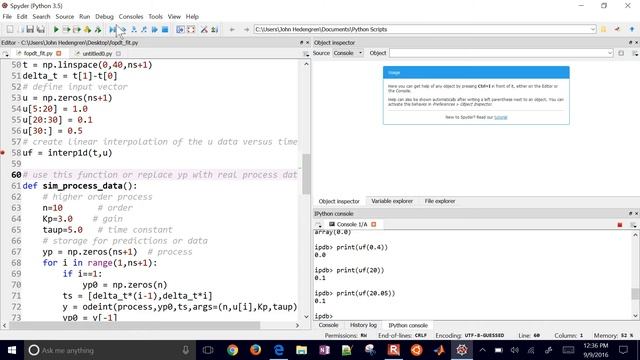Open the editor tab list dropdown
The height and width of the screenshot is (360, 640).
click(5, 54)
